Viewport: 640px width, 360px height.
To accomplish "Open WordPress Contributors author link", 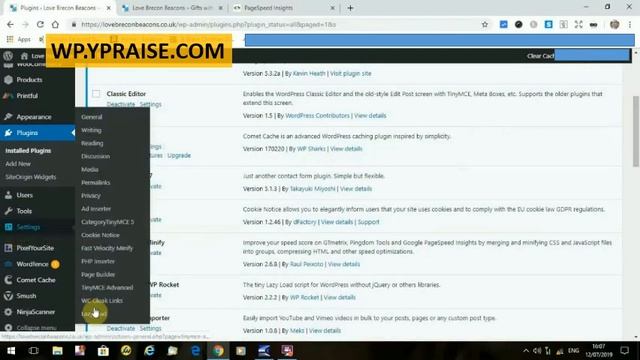I will [x=317, y=116].
